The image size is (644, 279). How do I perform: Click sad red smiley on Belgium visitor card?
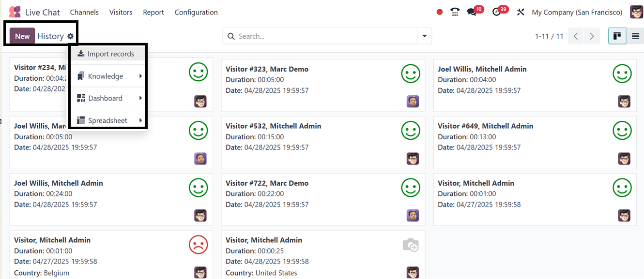coord(199,244)
